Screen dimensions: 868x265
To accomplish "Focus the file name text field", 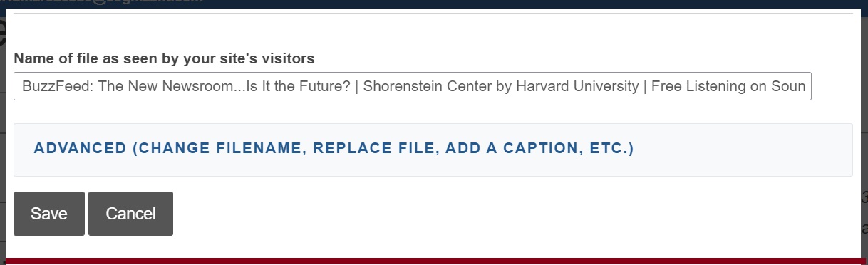I will (413, 87).
